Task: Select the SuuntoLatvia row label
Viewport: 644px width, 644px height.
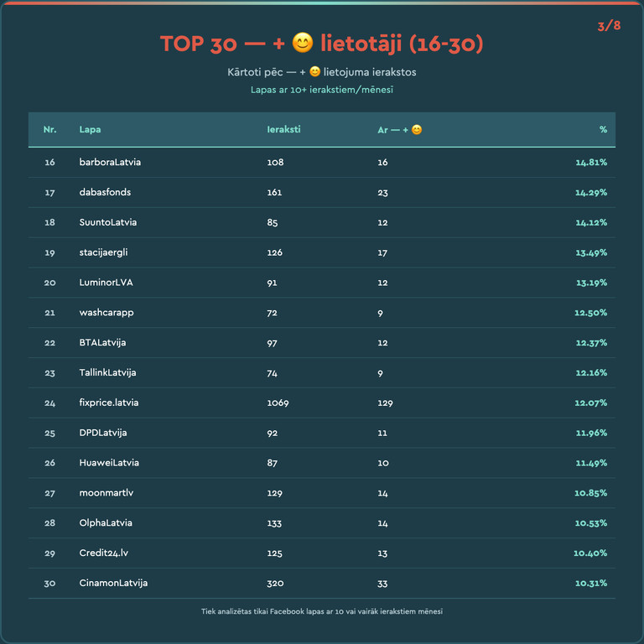Action: tap(108, 222)
